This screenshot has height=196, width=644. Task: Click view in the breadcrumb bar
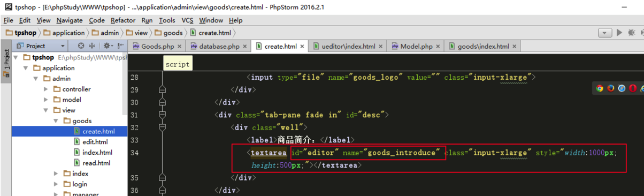[136, 33]
